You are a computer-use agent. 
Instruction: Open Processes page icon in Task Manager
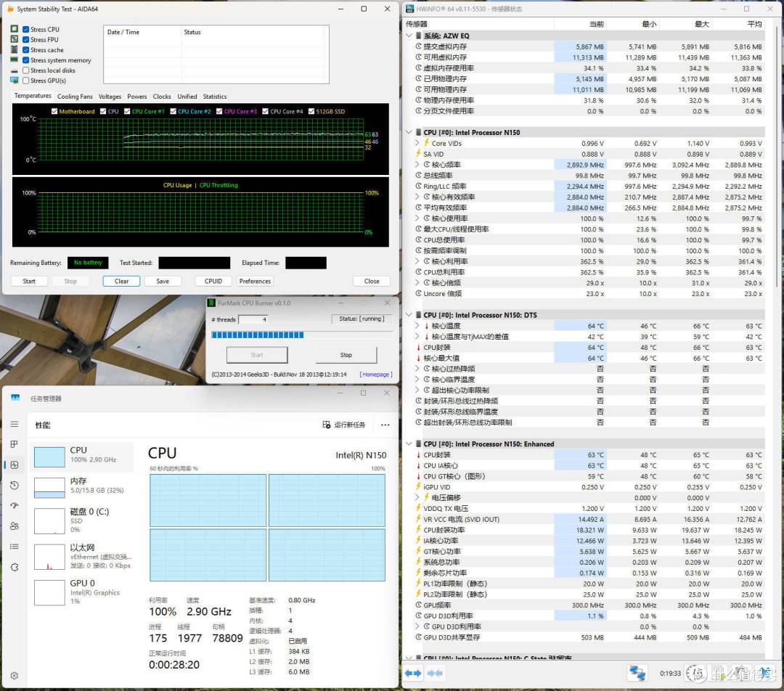(14, 444)
